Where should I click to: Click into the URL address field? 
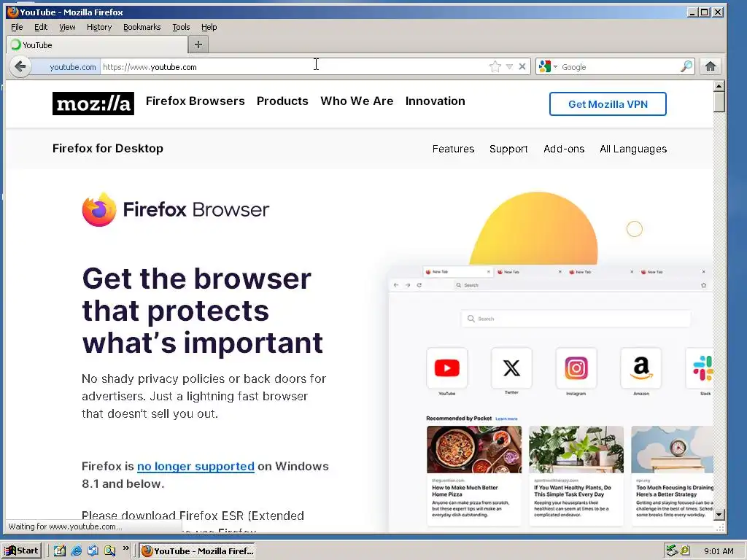(293, 66)
